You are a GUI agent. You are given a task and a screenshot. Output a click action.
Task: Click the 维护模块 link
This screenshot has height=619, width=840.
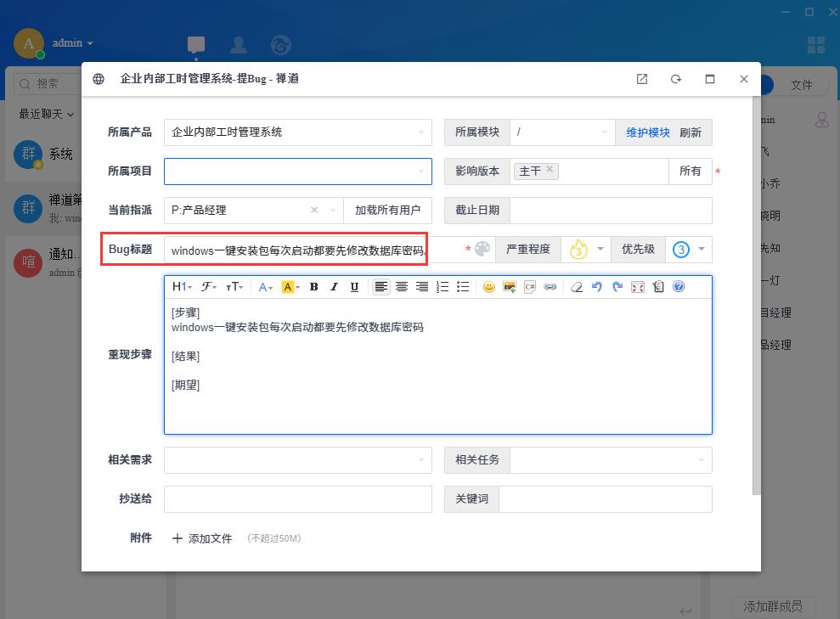[x=648, y=132]
